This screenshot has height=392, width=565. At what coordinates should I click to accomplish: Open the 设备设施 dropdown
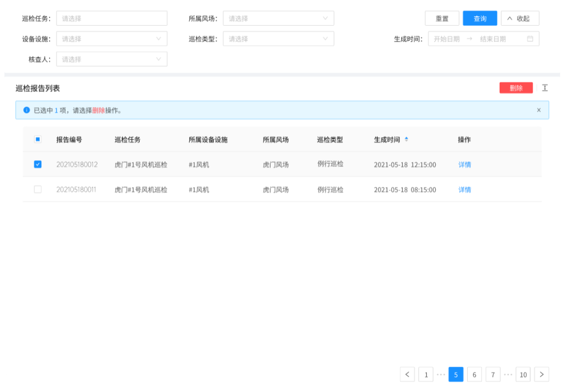(111, 39)
